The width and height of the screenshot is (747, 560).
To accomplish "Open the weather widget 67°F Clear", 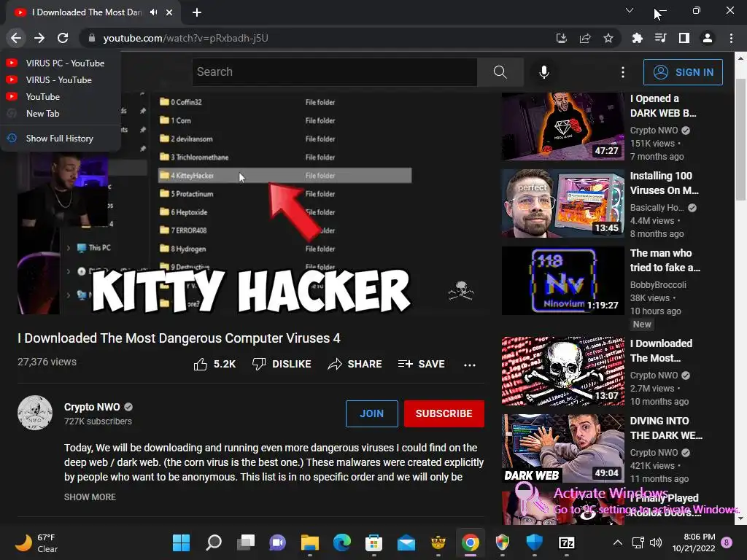I will click(36, 542).
